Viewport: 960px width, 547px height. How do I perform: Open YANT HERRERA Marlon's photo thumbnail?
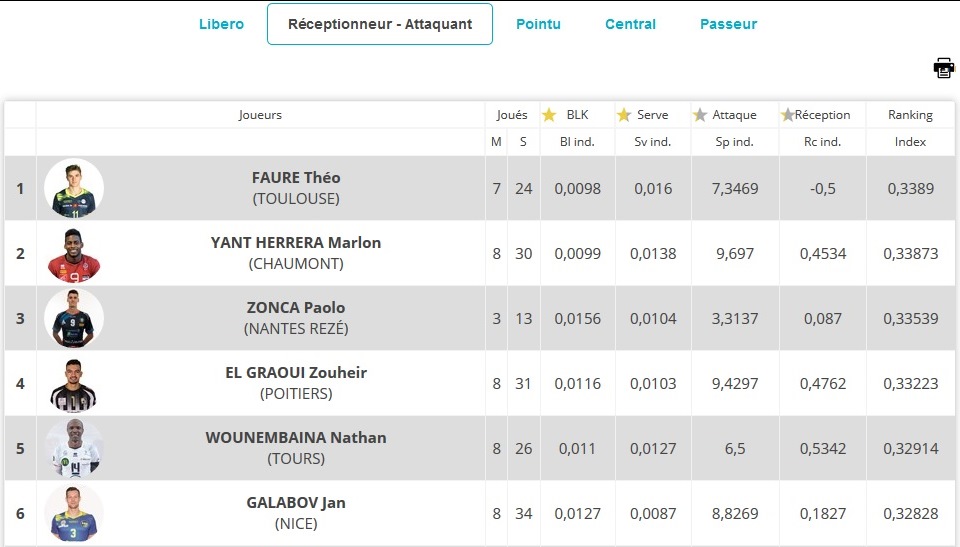(74, 254)
